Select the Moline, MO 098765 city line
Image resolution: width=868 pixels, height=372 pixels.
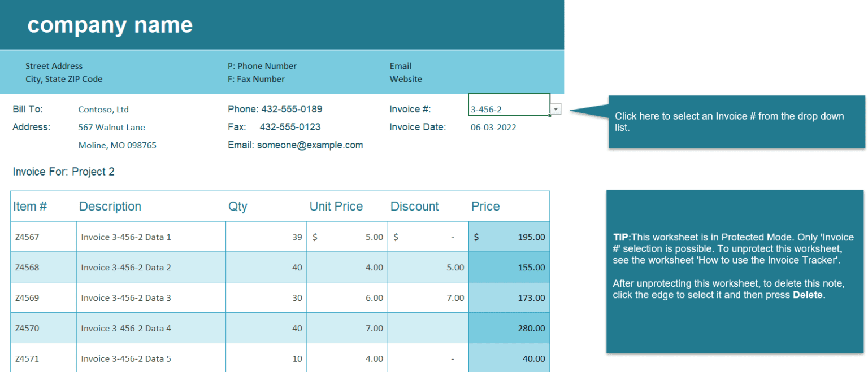click(117, 145)
